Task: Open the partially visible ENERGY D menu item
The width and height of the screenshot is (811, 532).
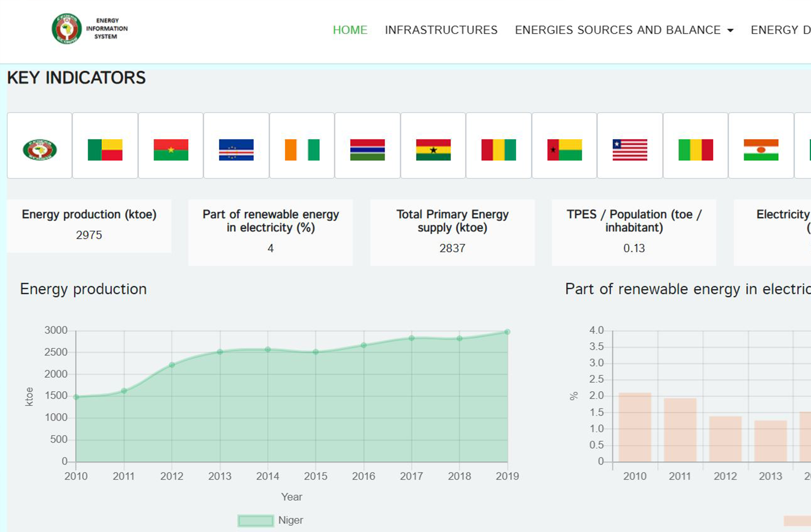Action: [781, 30]
